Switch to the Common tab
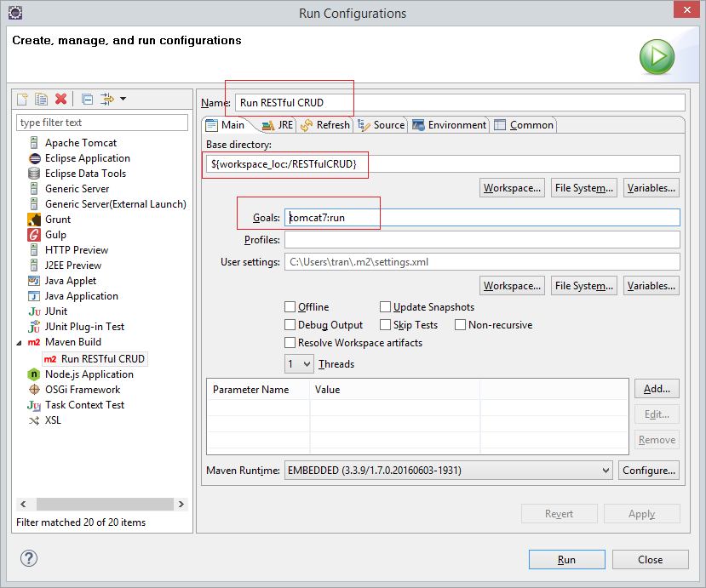706x588 pixels. pos(524,125)
